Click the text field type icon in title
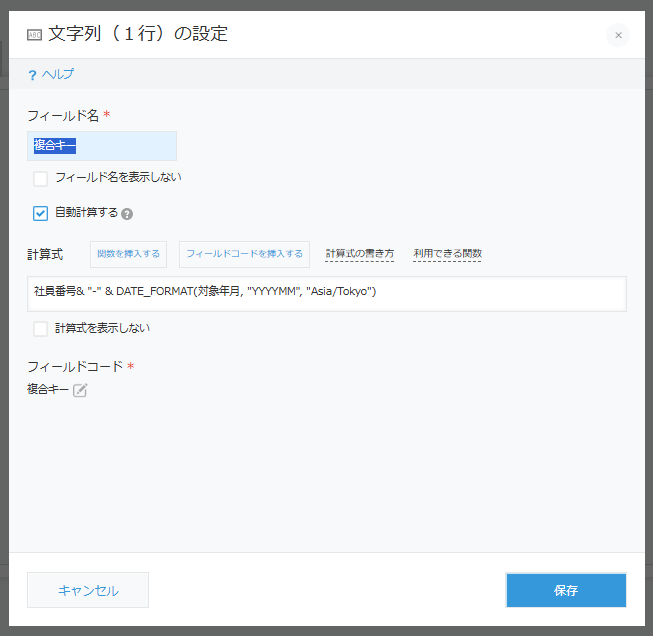This screenshot has height=636, width=653. [x=34, y=35]
